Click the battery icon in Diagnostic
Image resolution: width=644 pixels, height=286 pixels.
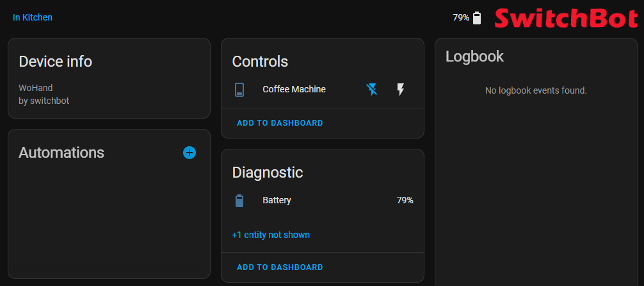(x=239, y=201)
